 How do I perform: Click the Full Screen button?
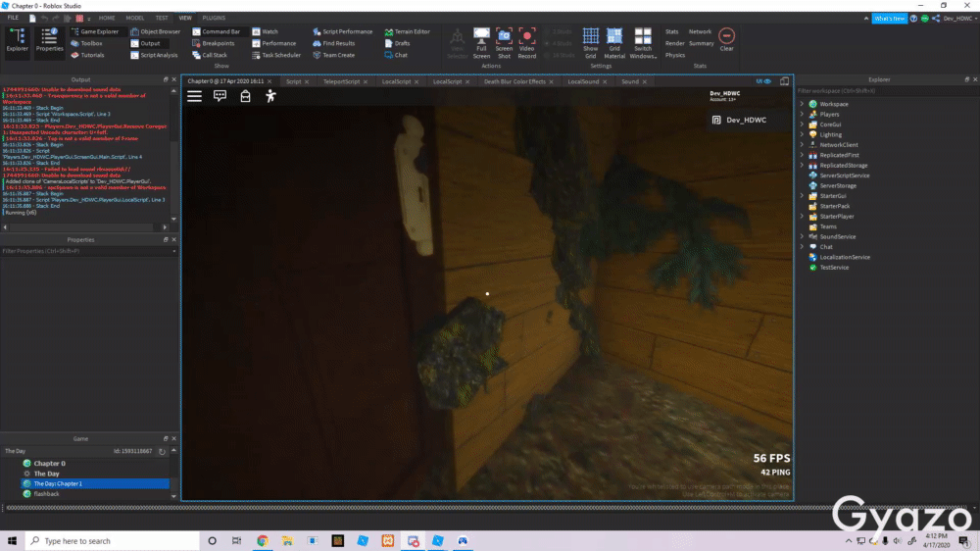tap(481, 43)
